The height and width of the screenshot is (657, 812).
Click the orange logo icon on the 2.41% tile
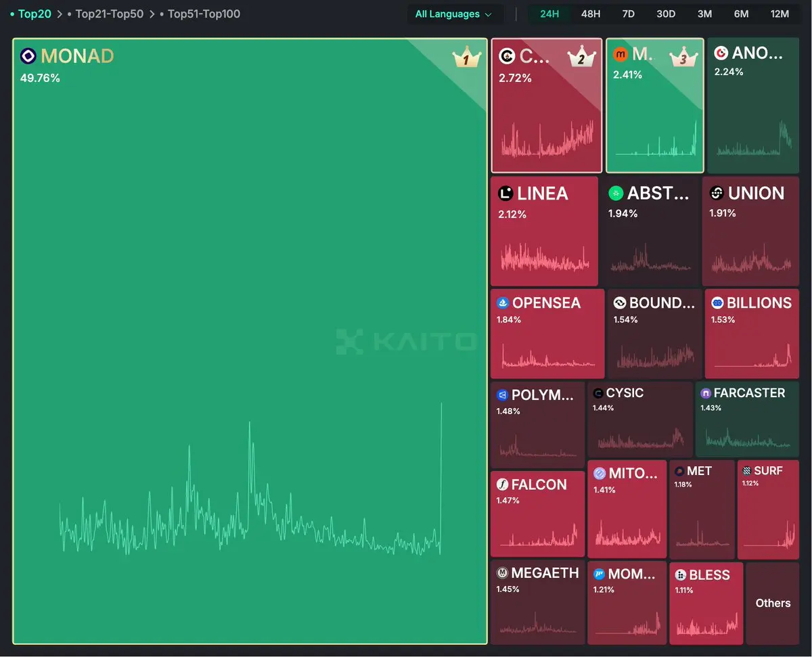620,54
